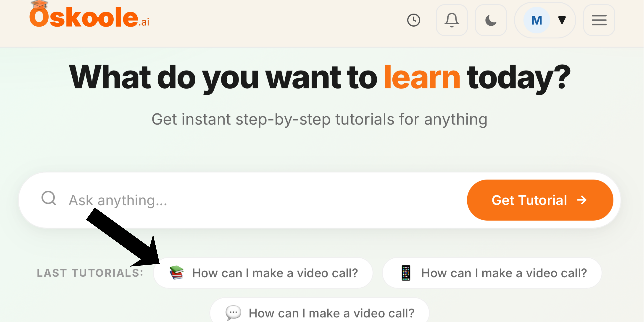644x322 pixels.
Task: Click the Get Tutorial button
Action: (x=540, y=200)
